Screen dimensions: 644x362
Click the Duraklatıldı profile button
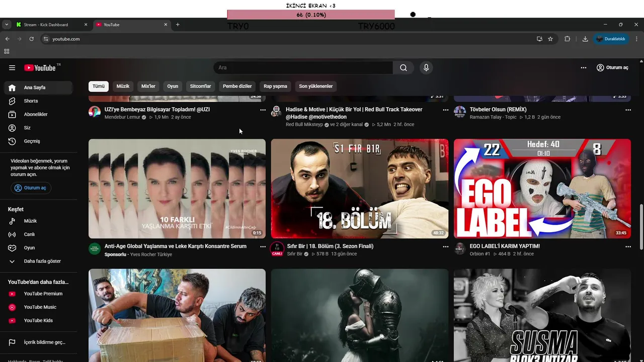(611, 39)
